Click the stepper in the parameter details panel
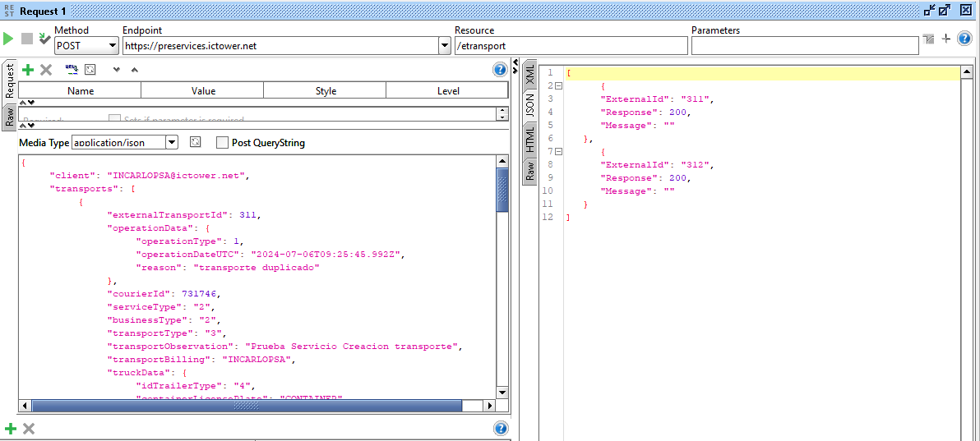Screen dimensions: 980x441 [502, 113]
